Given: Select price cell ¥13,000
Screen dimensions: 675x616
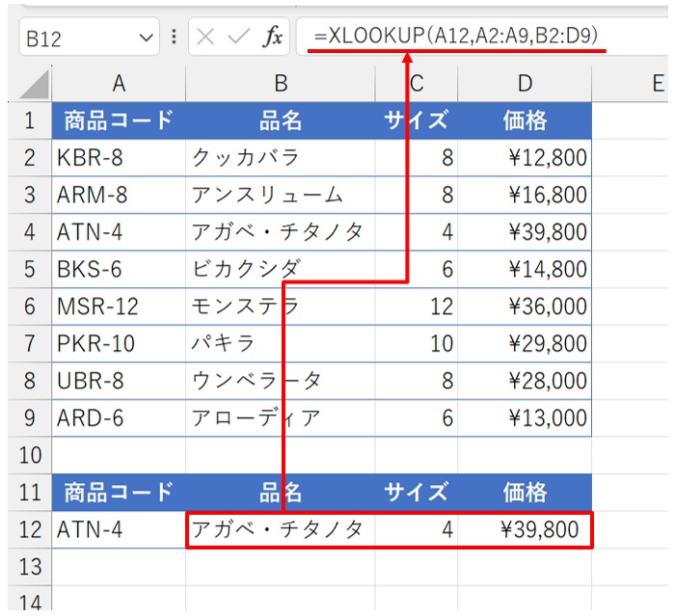Looking at the screenshot, I should (x=525, y=418).
